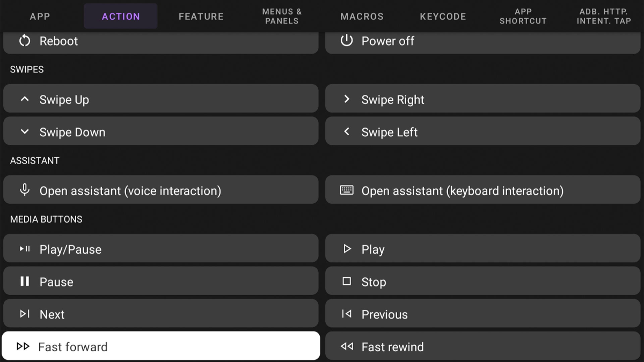Click the Fast forward double-arrow icon
Screen dimensions: 644x362
tap(23, 346)
